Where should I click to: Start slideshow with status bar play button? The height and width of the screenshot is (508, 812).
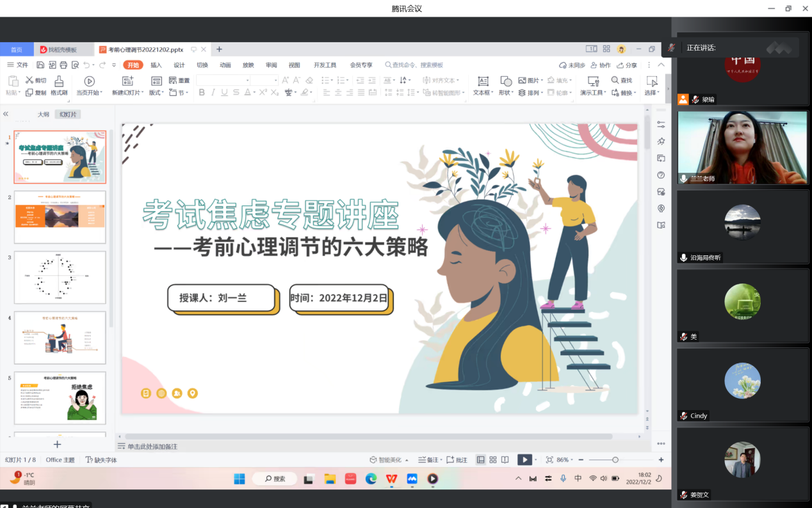523,460
